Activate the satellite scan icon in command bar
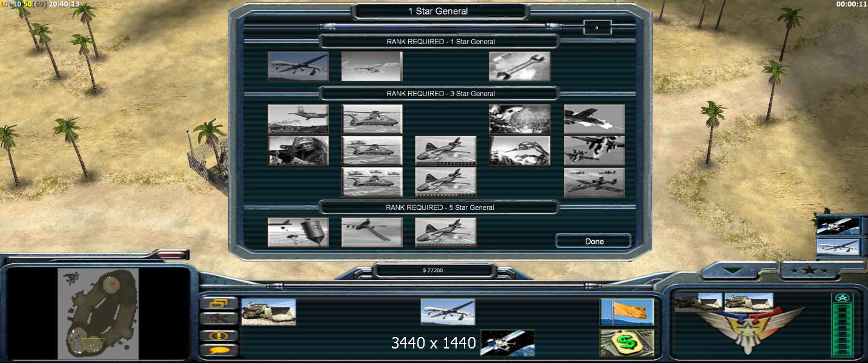This screenshot has height=363, width=868. [508, 343]
